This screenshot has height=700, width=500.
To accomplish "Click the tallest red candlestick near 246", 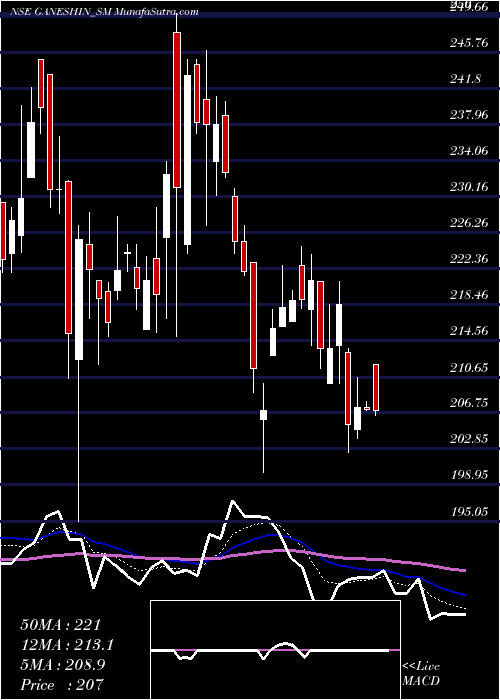I will (x=177, y=110).
